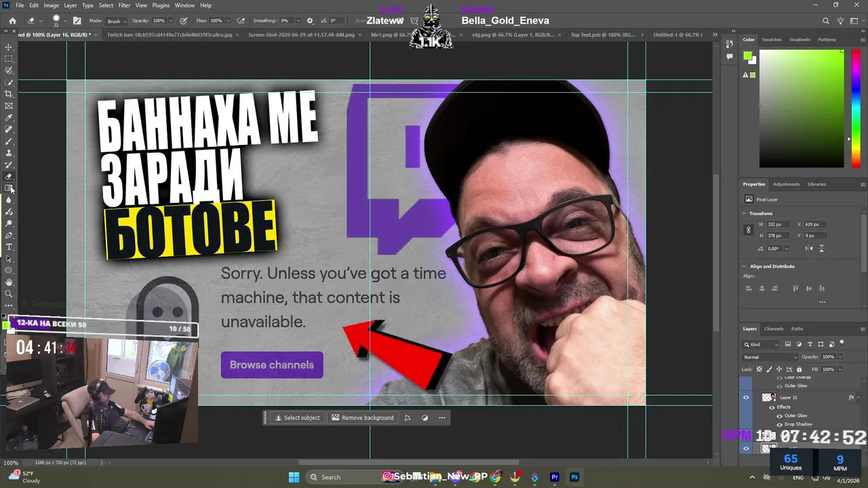Select the Zoom tool
868x488 pixels.
(9, 294)
